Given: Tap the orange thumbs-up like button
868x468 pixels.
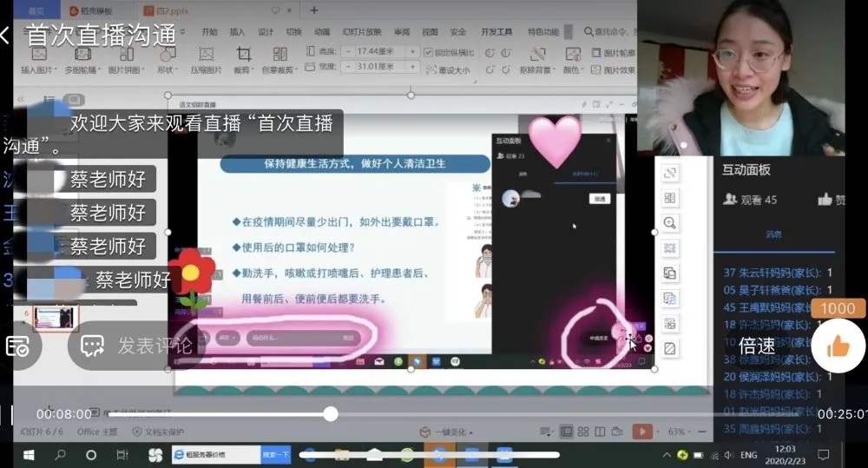Looking at the screenshot, I should click(x=838, y=346).
